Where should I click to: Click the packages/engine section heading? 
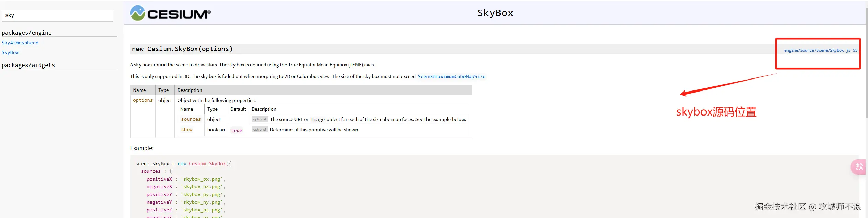coord(27,33)
